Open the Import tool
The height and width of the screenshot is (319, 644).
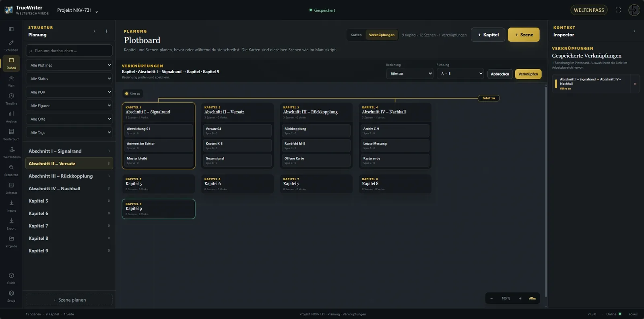(11, 206)
